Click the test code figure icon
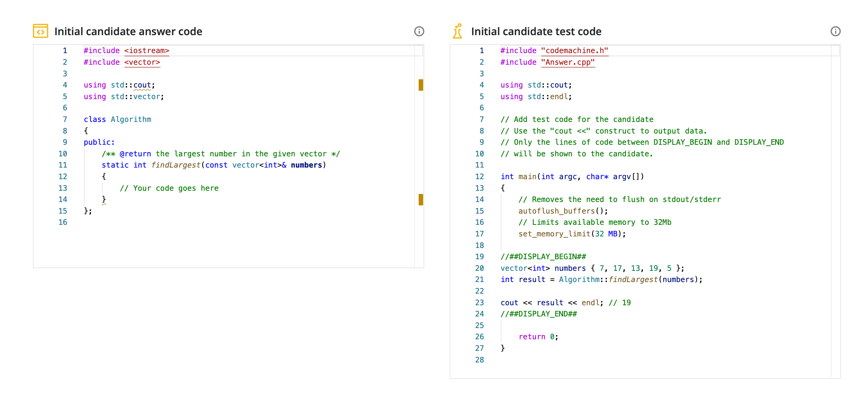The width and height of the screenshot is (868, 398). pyautogui.click(x=457, y=31)
